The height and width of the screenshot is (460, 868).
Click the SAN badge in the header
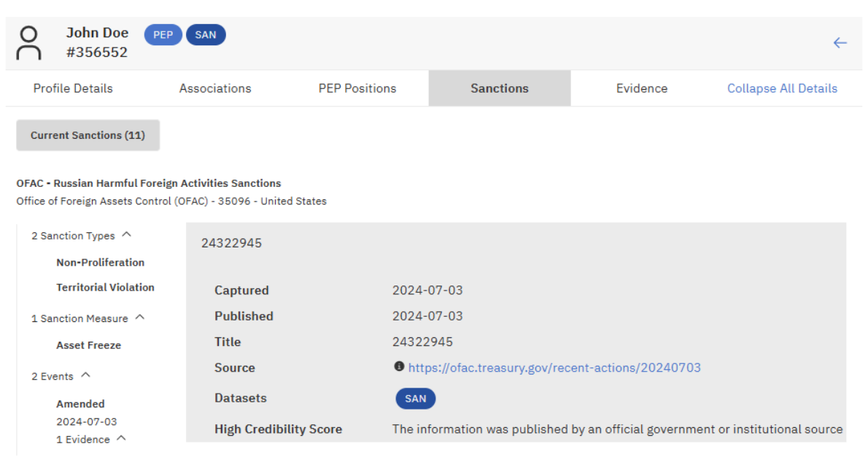click(x=206, y=35)
